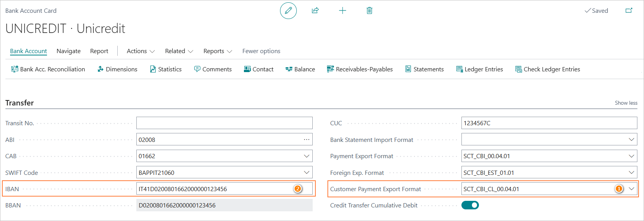Toggle Credit Transfer Cumulative Debit switch

(470, 205)
